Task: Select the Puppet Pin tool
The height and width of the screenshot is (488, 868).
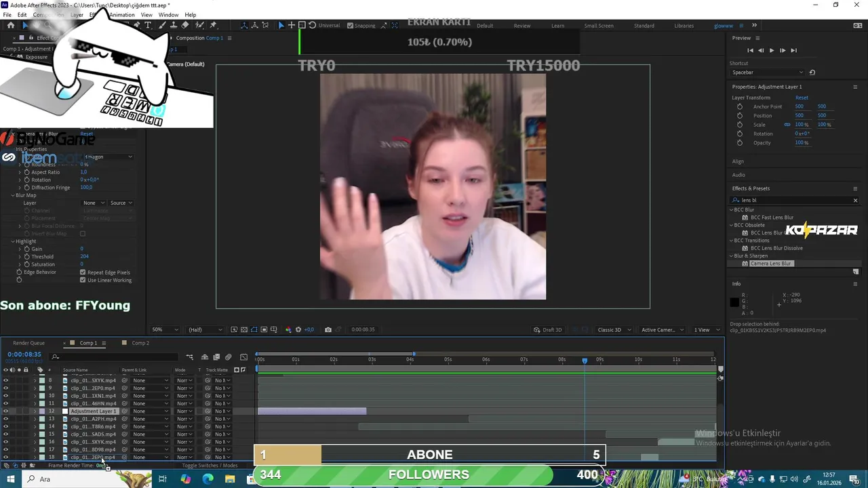Action: (x=213, y=26)
